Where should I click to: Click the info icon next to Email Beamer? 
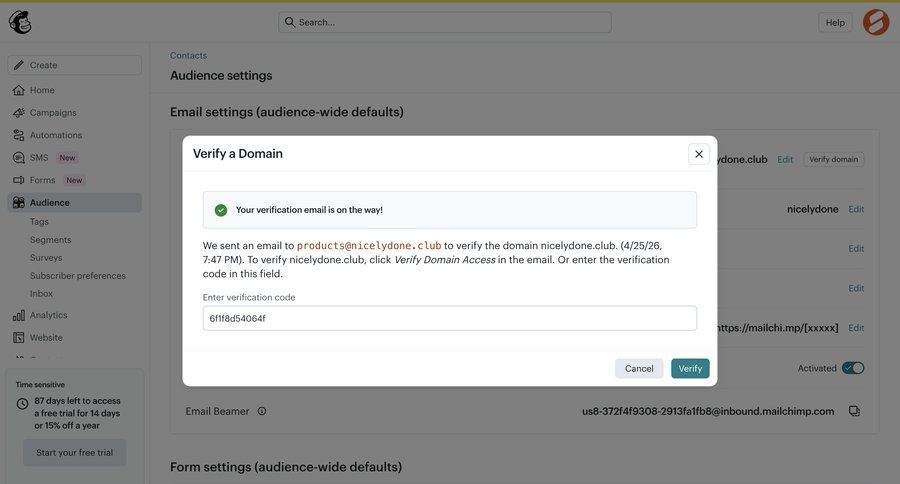(262, 411)
